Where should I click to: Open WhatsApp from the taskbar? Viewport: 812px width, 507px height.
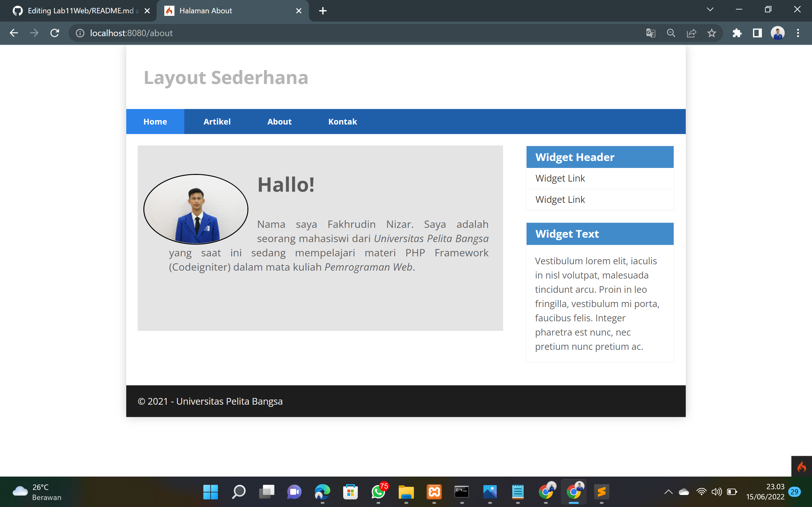378,491
